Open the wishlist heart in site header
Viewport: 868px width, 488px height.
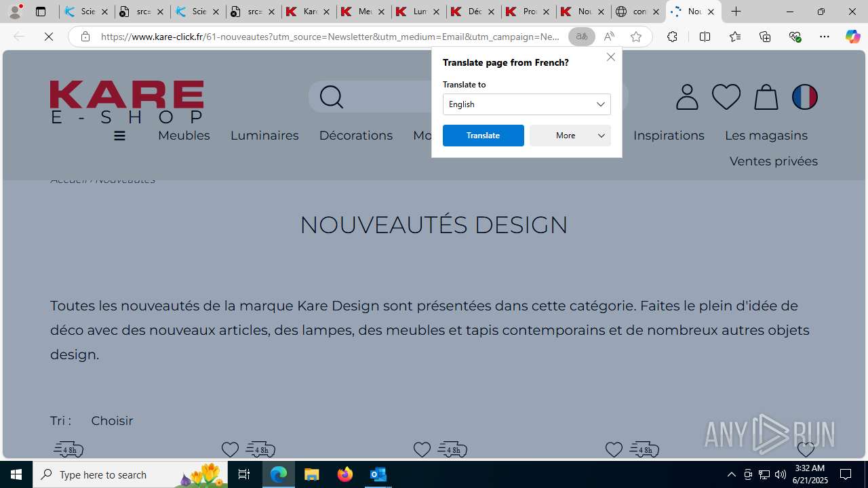(726, 97)
